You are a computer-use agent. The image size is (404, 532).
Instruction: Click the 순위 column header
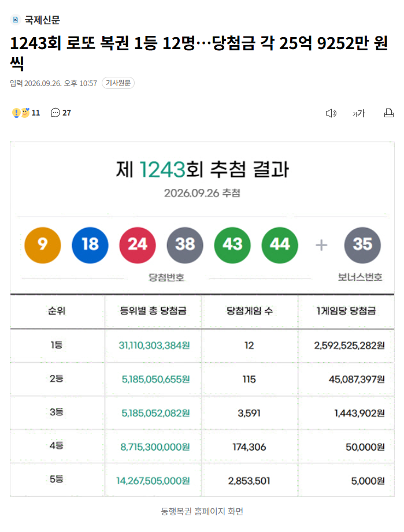click(x=57, y=310)
